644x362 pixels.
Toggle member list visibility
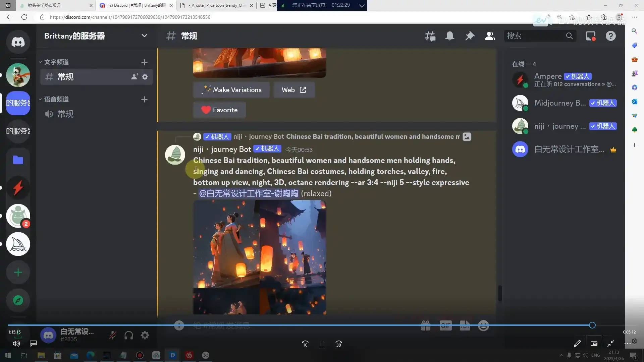pos(490,36)
